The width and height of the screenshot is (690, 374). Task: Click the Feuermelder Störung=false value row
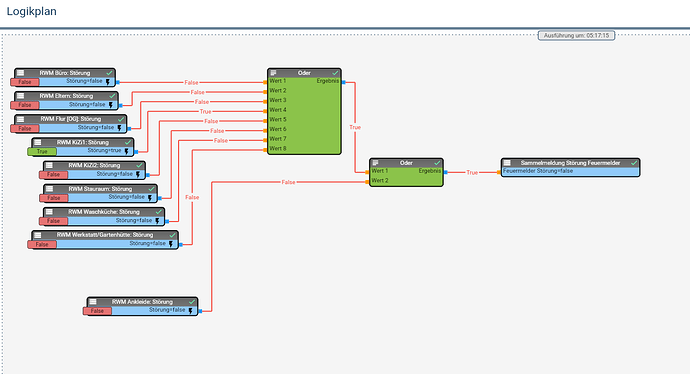click(x=570, y=171)
